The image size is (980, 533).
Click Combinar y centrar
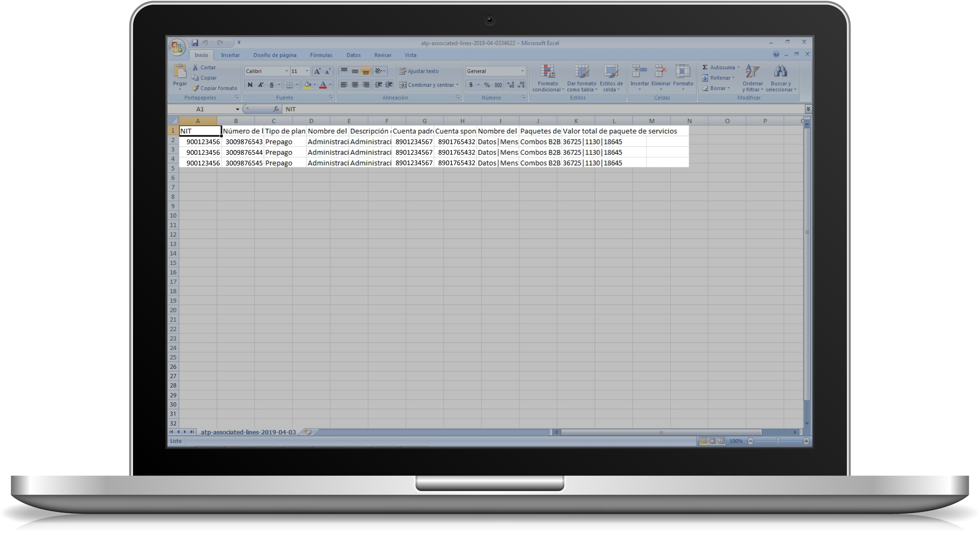(426, 85)
